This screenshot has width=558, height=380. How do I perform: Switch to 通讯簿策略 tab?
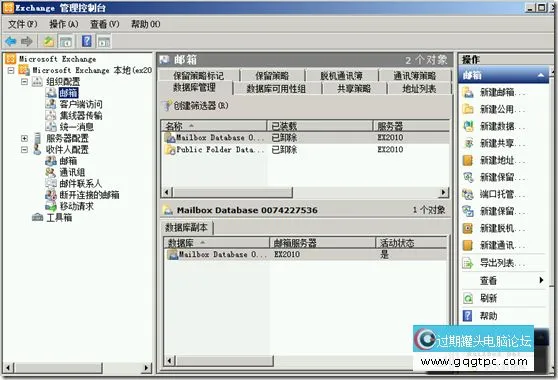click(x=415, y=75)
